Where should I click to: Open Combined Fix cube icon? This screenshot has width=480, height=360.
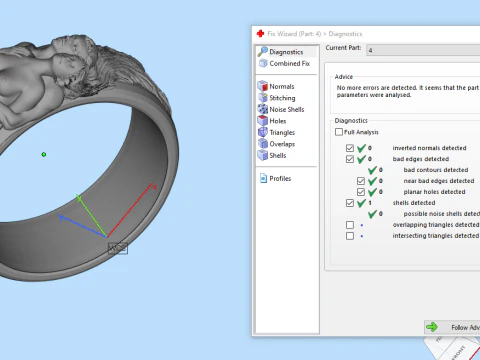(x=263, y=63)
